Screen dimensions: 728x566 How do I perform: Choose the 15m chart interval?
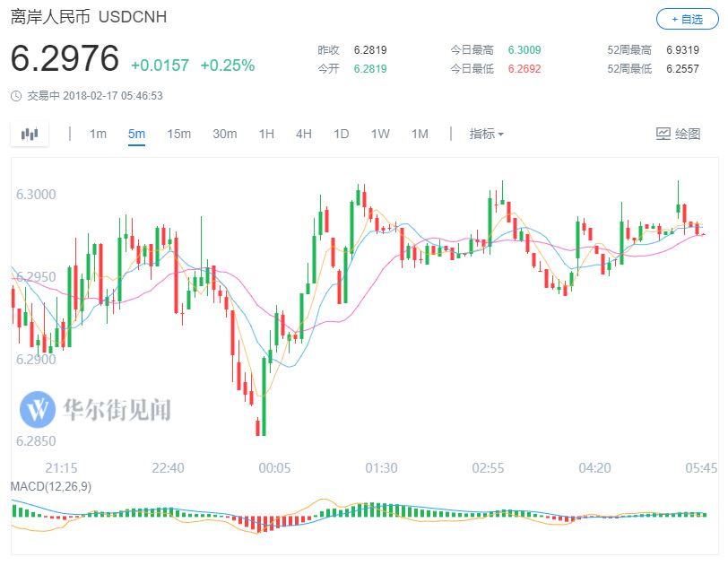pyautogui.click(x=178, y=135)
